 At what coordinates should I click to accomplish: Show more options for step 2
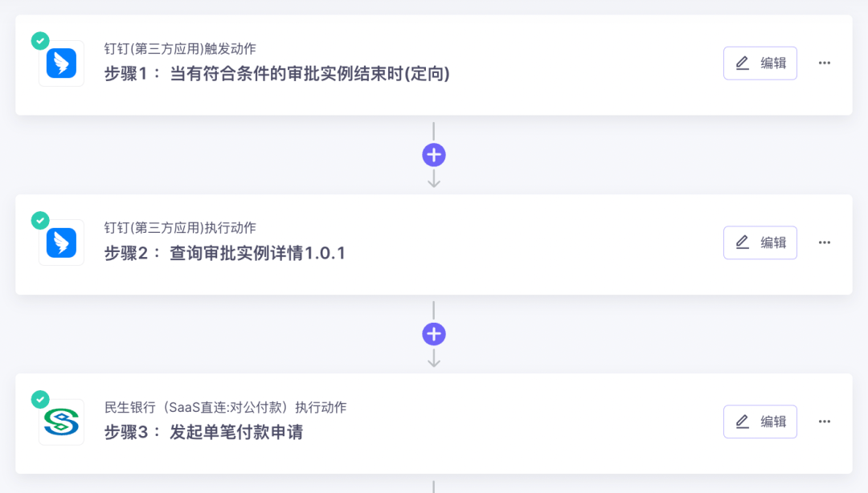[825, 242]
